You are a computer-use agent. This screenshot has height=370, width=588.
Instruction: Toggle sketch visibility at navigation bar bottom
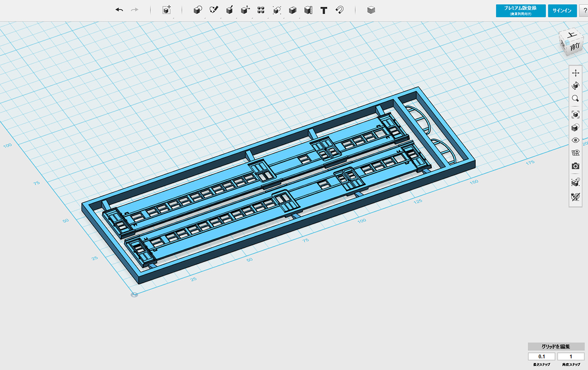[x=576, y=197]
